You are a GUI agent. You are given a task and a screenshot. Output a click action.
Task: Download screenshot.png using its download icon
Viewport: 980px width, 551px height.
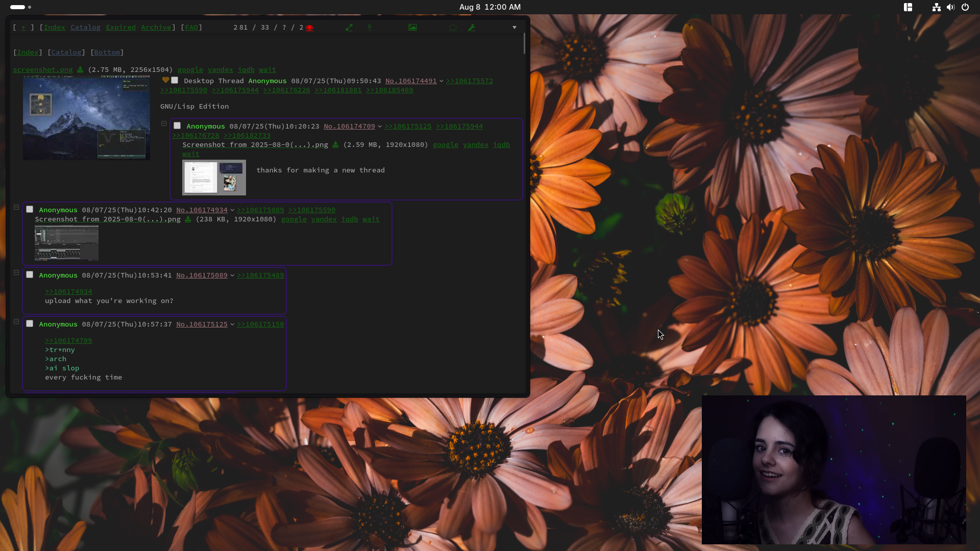80,69
